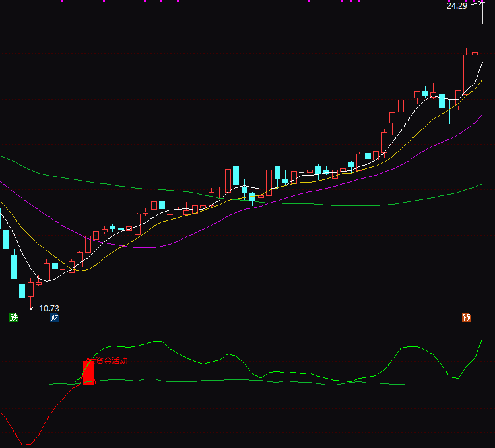Image resolution: width=495 pixels, height=448 pixels.
Task: Select the 10.73 low price label
Action: [x=49, y=308]
